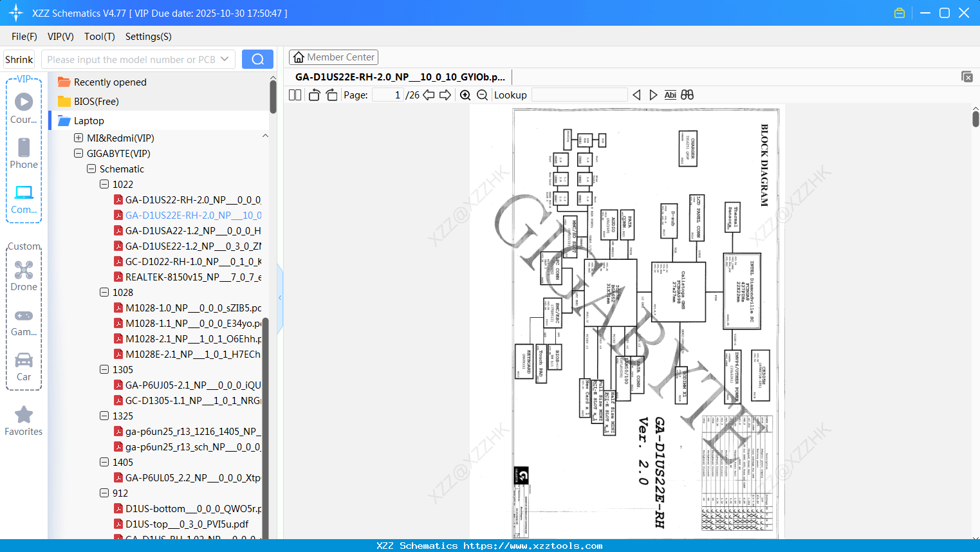980x552 pixels.
Task: Zoom out of the schematic
Action: [x=482, y=95]
